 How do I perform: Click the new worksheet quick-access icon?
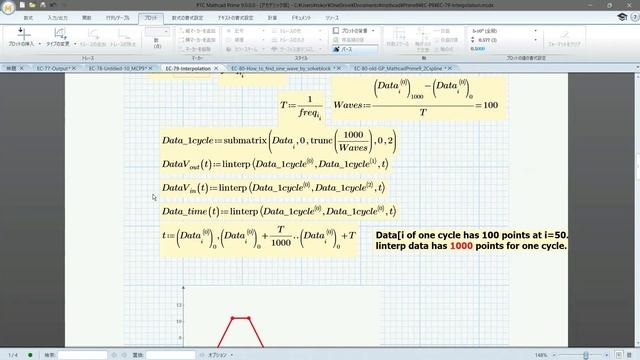pyautogui.click(x=22, y=5)
